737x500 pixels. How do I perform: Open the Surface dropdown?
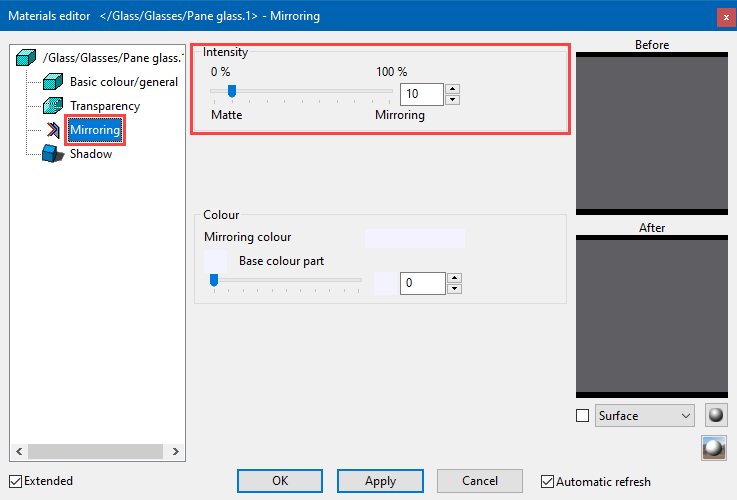point(644,415)
